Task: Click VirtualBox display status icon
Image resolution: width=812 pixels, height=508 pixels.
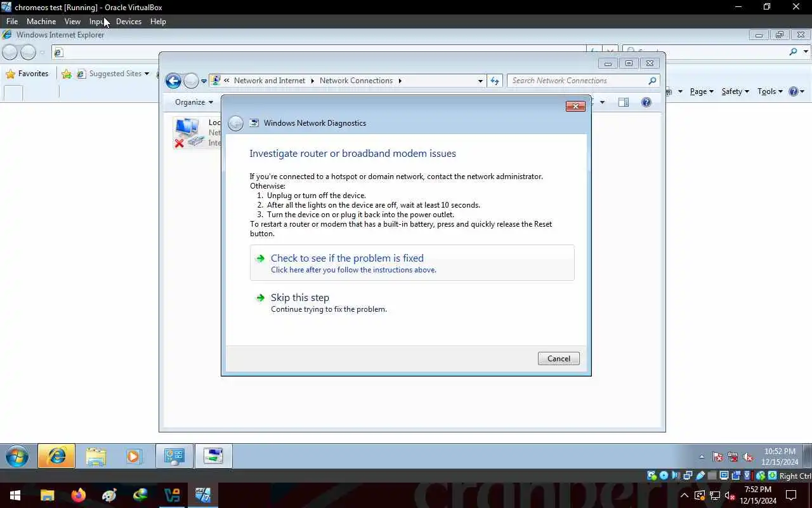Action: point(724,476)
